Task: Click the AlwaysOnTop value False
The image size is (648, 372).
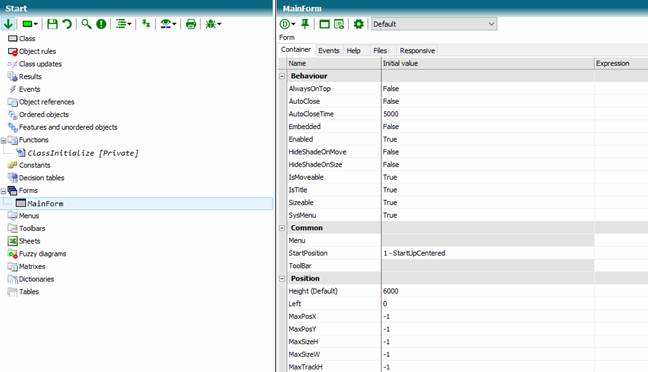Action: (391, 89)
